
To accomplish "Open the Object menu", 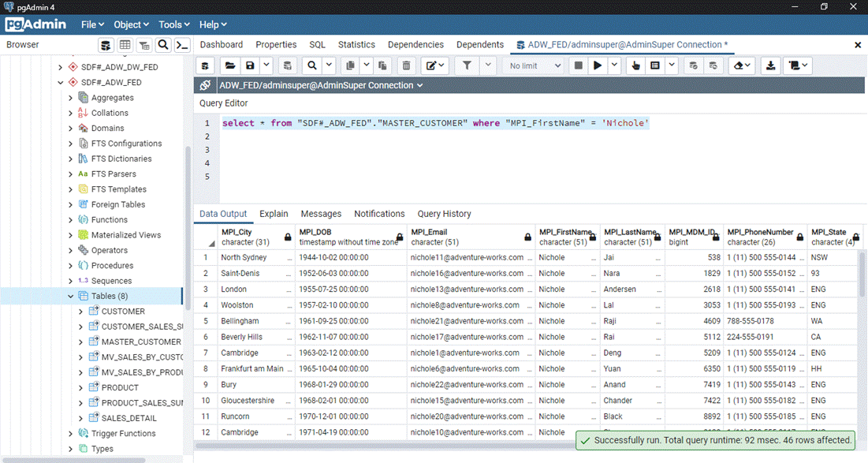I will coord(131,24).
